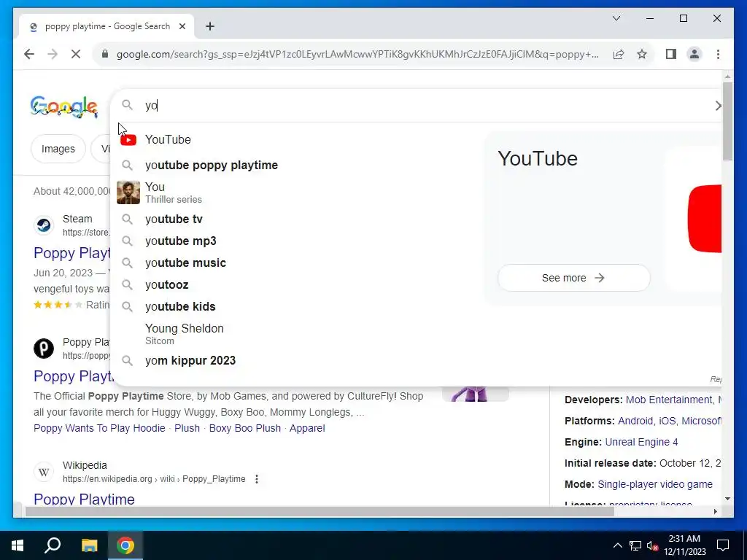This screenshot has height=560, width=747.
Task: Click the Steam result favicon
Action: (x=44, y=225)
